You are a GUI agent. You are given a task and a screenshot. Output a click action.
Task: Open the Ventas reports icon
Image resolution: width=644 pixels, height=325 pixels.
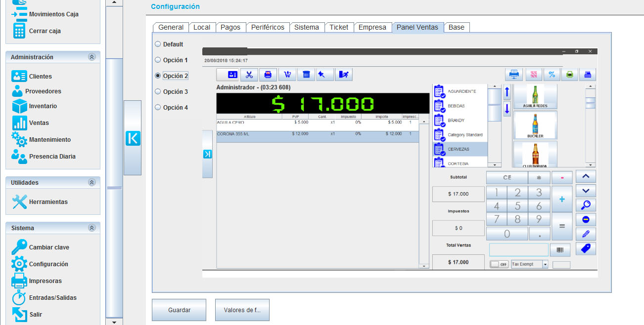(19, 123)
